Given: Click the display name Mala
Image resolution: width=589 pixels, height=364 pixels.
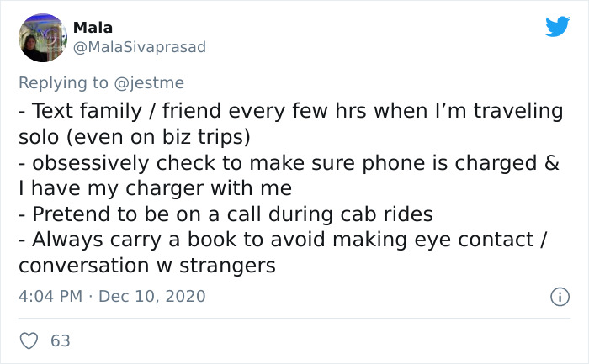Looking at the screenshot, I should click(93, 28).
